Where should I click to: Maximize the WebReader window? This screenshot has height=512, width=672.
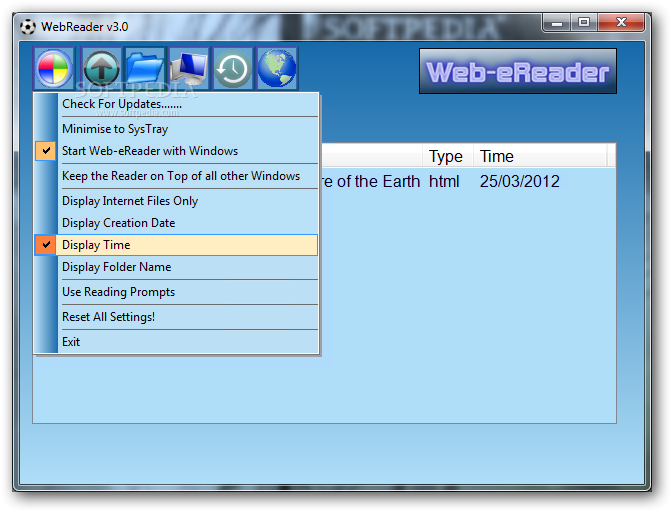coord(584,23)
